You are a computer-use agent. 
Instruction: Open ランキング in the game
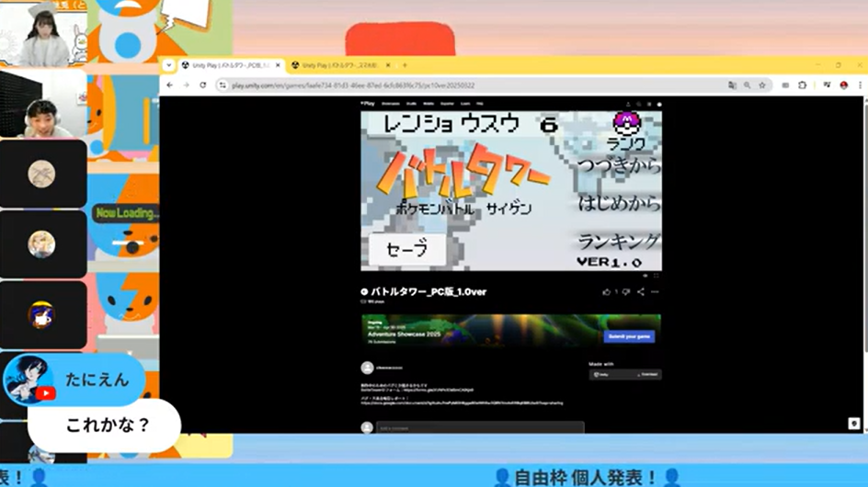click(619, 242)
